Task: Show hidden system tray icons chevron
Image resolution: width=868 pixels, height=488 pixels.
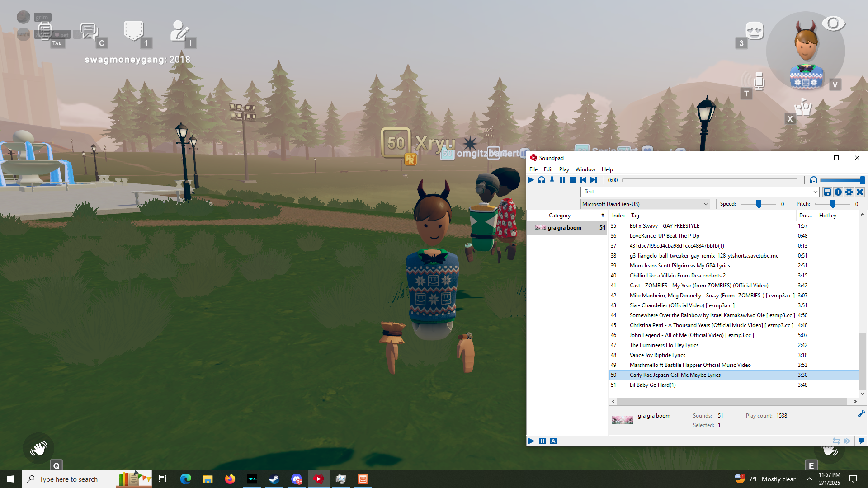Action: click(x=809, y=479)
